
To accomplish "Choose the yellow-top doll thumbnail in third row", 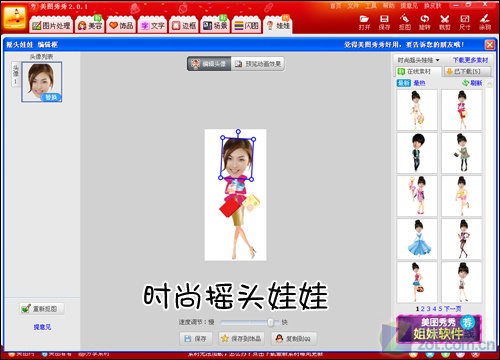I will click(x=462, y=196).
